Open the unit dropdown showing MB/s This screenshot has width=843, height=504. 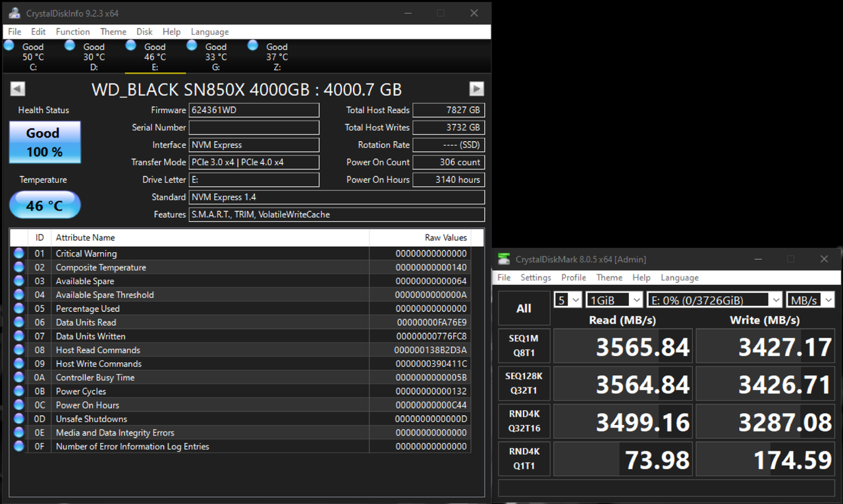(x=811, y=300)
